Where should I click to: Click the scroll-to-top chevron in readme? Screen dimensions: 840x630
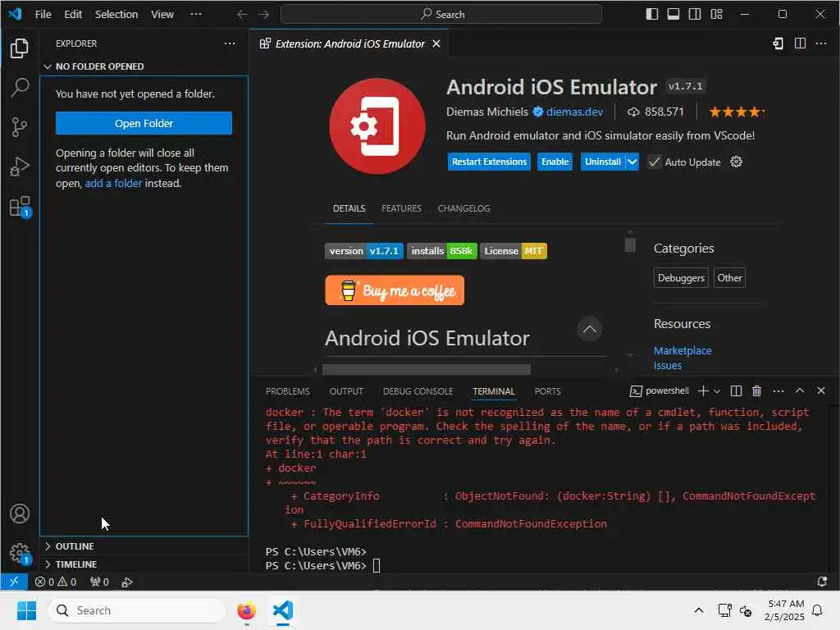click(x=589, y=329)
